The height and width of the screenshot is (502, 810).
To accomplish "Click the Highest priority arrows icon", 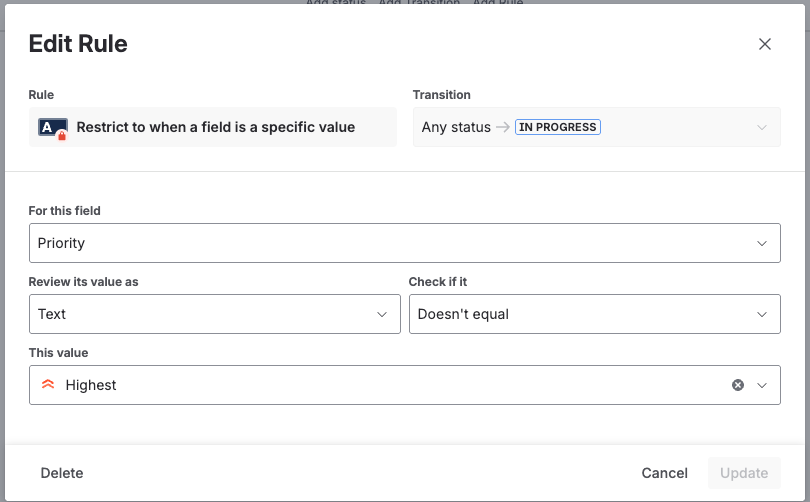I will [48, 385].
